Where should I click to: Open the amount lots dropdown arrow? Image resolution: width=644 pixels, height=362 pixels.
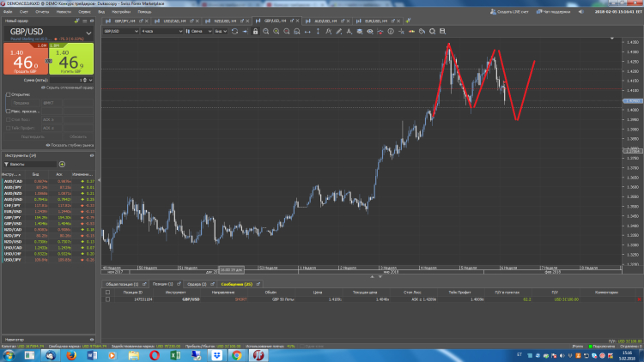[90, 80]
